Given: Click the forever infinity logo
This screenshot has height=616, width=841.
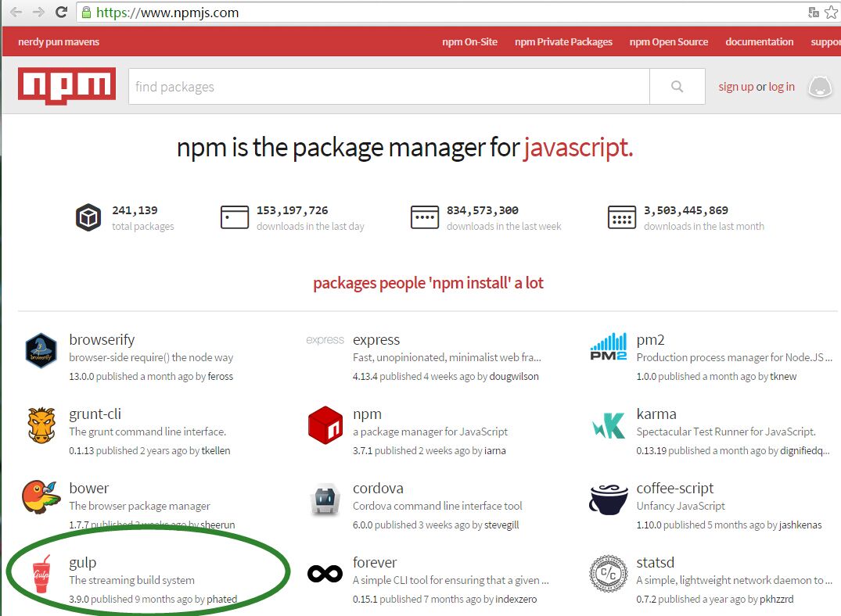Looking at the screenshot, I should pyautogui.click(x=325, y=574).
